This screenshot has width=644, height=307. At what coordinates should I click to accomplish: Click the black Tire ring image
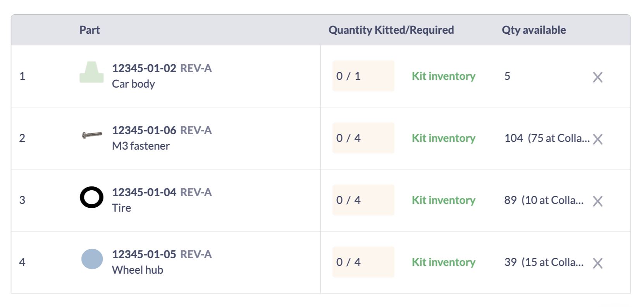click(x=91, y=197)
